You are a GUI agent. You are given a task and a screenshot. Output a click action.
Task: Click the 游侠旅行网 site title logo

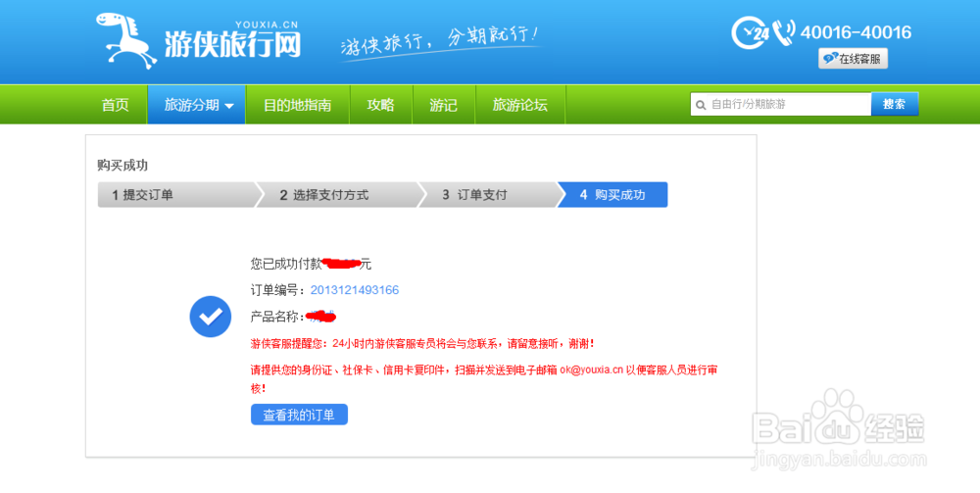coord(232,44)
